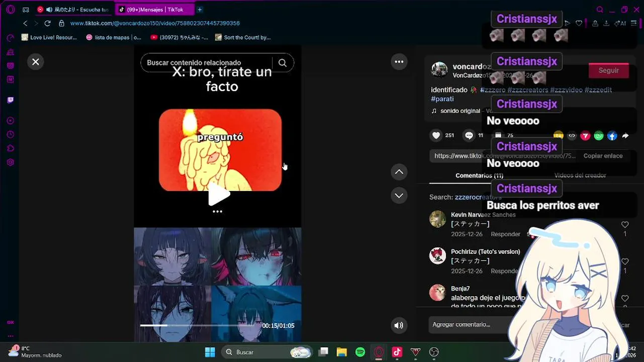Reload the page with refresh icon

[47, 23]
